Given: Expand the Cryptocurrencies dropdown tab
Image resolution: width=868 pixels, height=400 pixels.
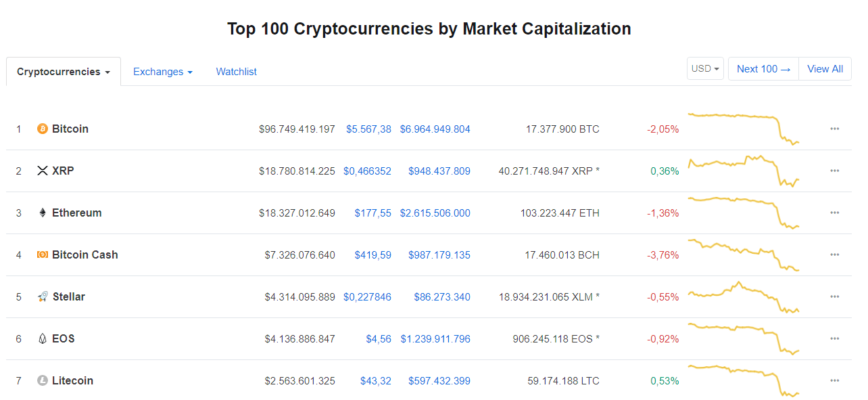Looking at the screenshot, I should pos(64,72).
